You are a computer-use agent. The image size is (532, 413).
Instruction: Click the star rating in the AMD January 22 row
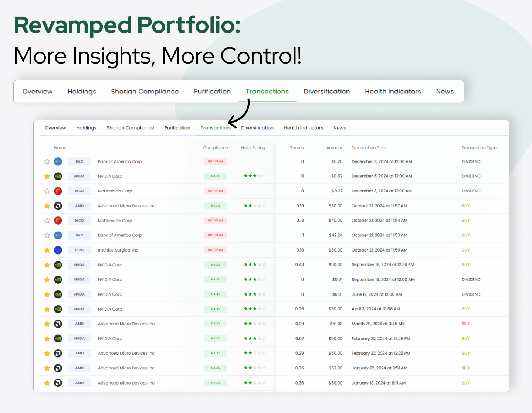pyautogui.click(x=255, y=368)
